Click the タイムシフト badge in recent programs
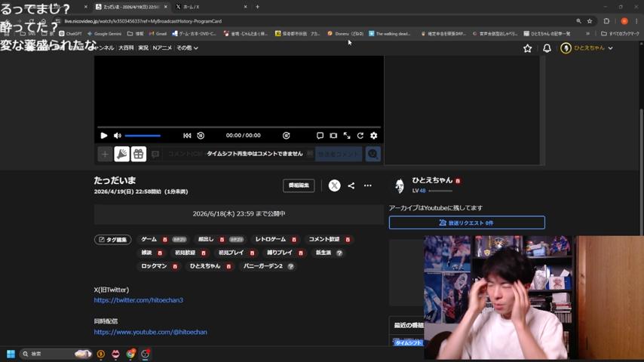 408,342
